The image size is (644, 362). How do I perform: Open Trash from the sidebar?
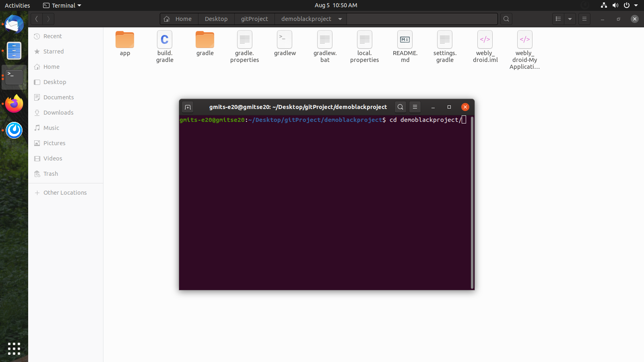(x=51, y=174)
